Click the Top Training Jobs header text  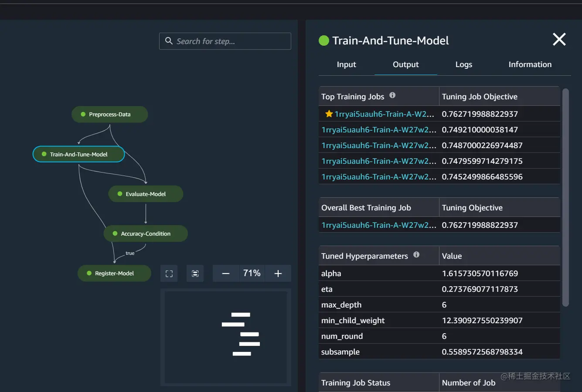353,97
